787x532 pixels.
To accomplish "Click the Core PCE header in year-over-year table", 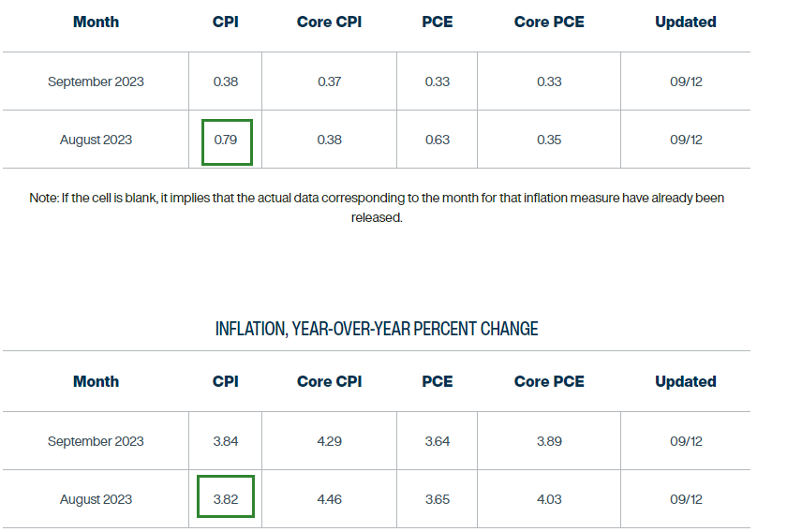I will pyautogui.click(x=549, y=381).
